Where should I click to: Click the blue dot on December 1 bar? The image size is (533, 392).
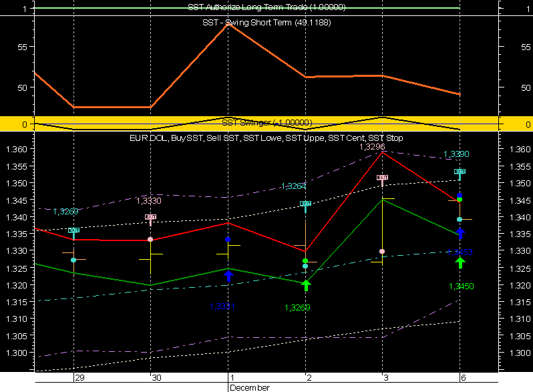228,239
